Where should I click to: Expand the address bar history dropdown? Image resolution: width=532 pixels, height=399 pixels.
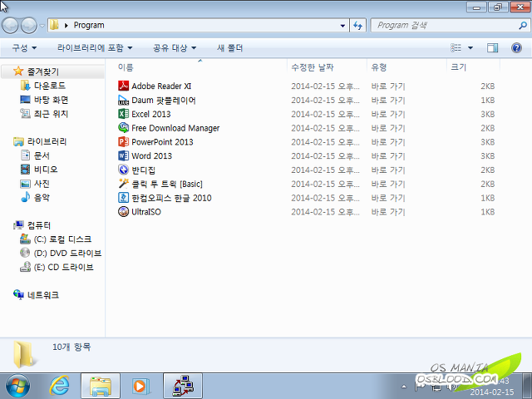click(x=342, y=26)
